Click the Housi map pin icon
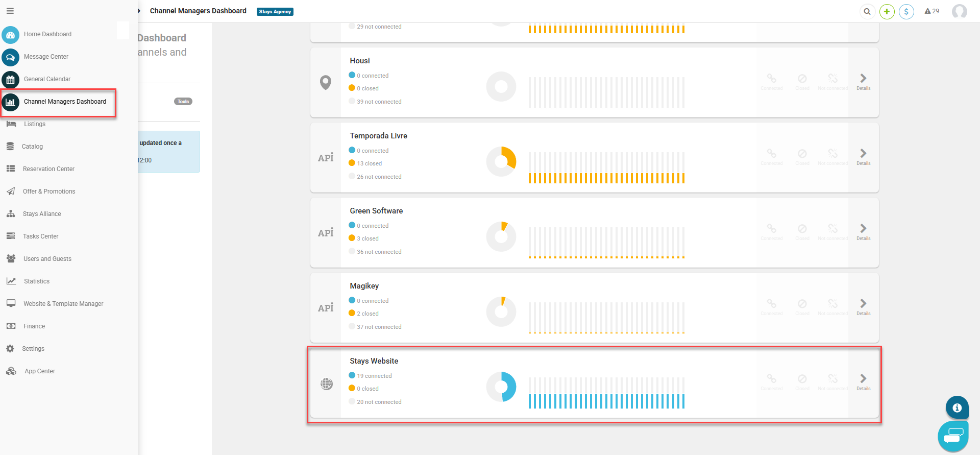 click(x=326, y=82)
